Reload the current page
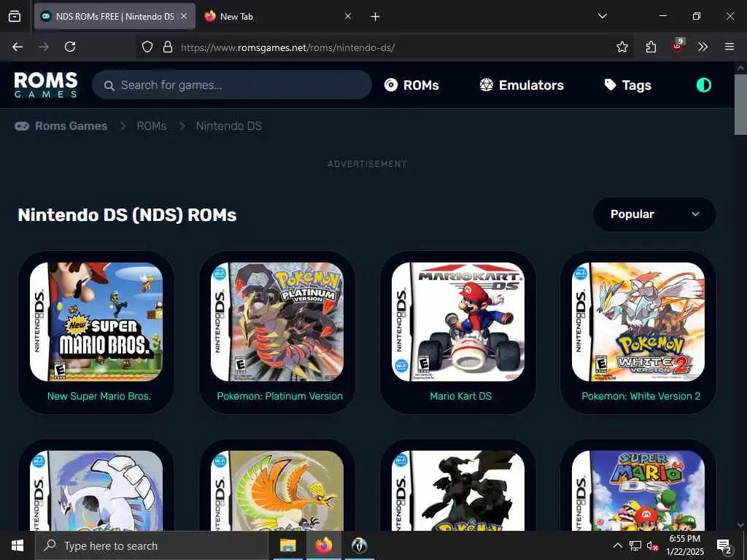The image size is (747, 560). pos(70,47)
